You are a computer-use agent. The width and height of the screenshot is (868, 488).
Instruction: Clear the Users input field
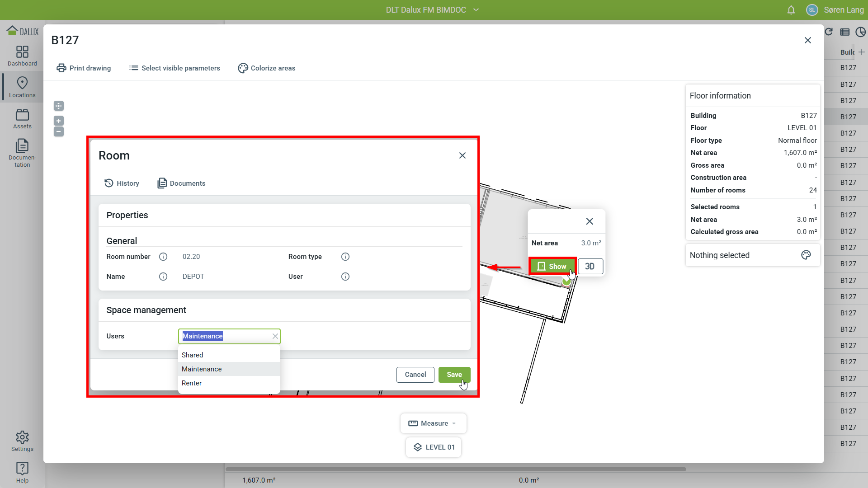[275, 336]
